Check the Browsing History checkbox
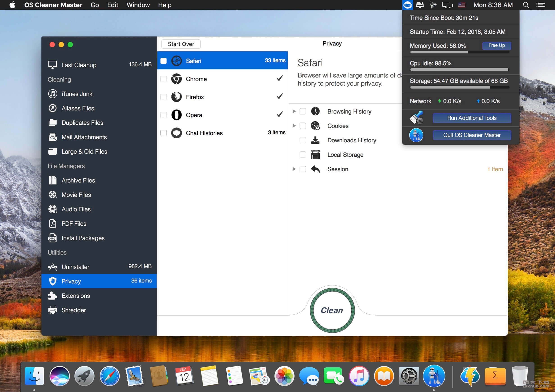Viewport: 555px width, 392px height. point(303,111)
